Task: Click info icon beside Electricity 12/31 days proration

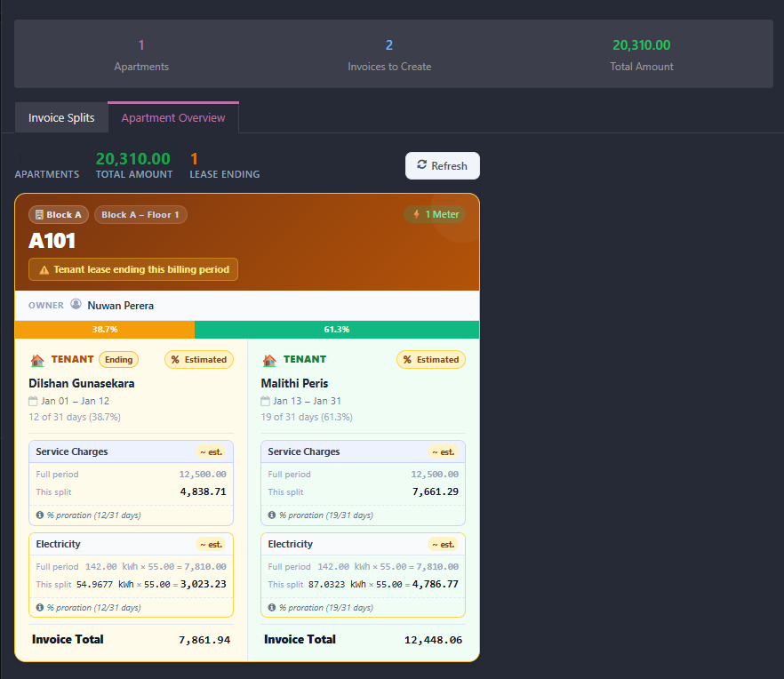Action: pos(40,608)
